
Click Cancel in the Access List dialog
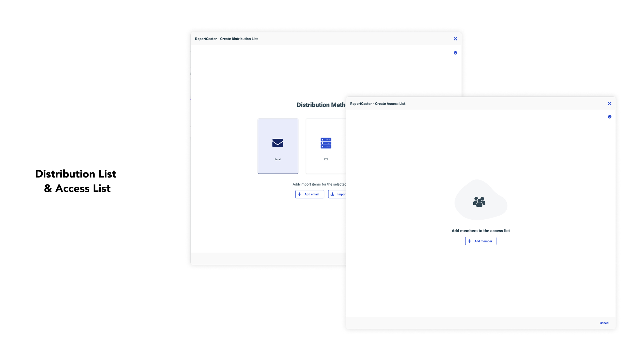point(604,323)
